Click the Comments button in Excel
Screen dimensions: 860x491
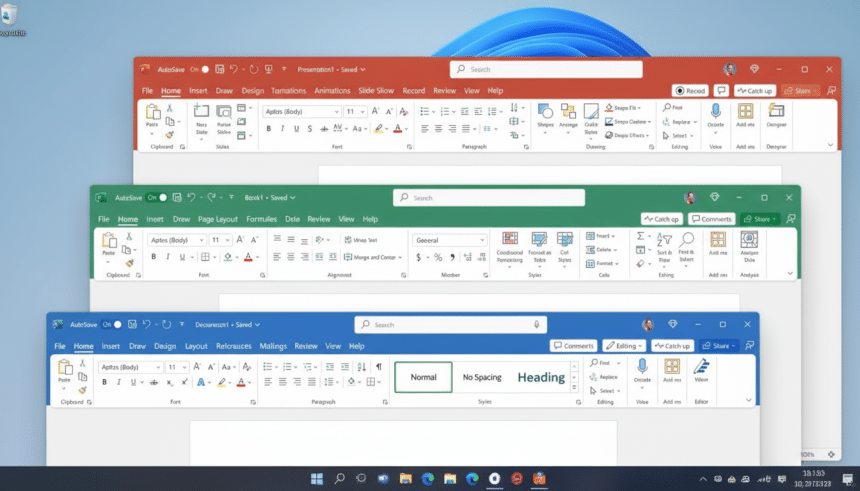coord(711,219)
